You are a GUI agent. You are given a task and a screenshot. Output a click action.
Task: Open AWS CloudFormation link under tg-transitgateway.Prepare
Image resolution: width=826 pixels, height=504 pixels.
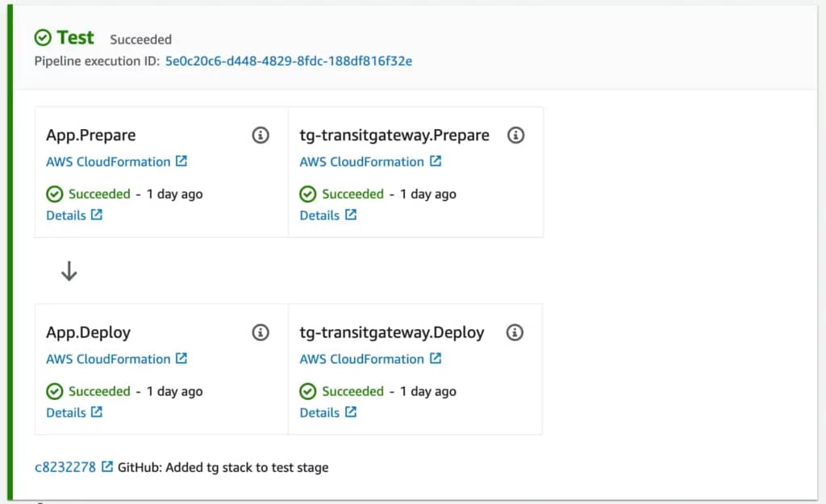[361, 161]
